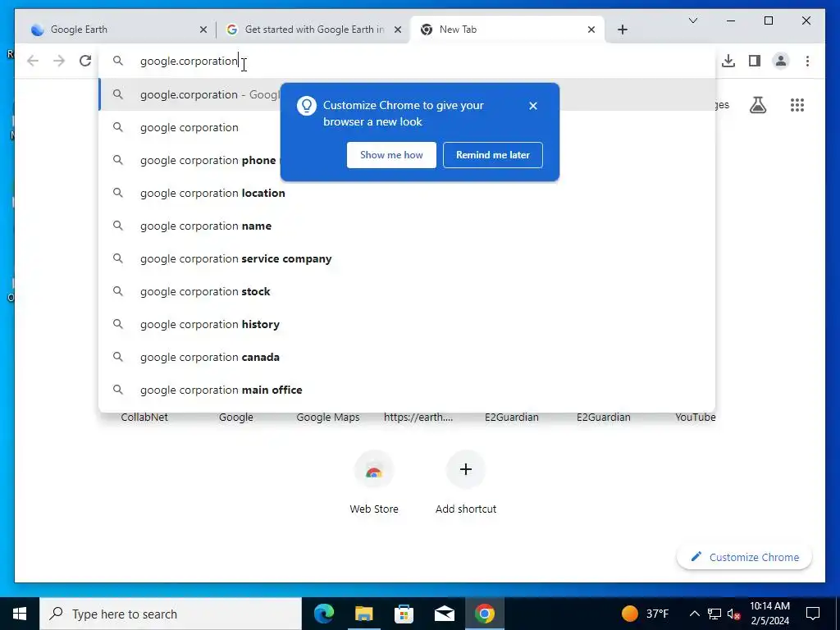Click the address bar containing google.corporation

(x=407, y=61)
